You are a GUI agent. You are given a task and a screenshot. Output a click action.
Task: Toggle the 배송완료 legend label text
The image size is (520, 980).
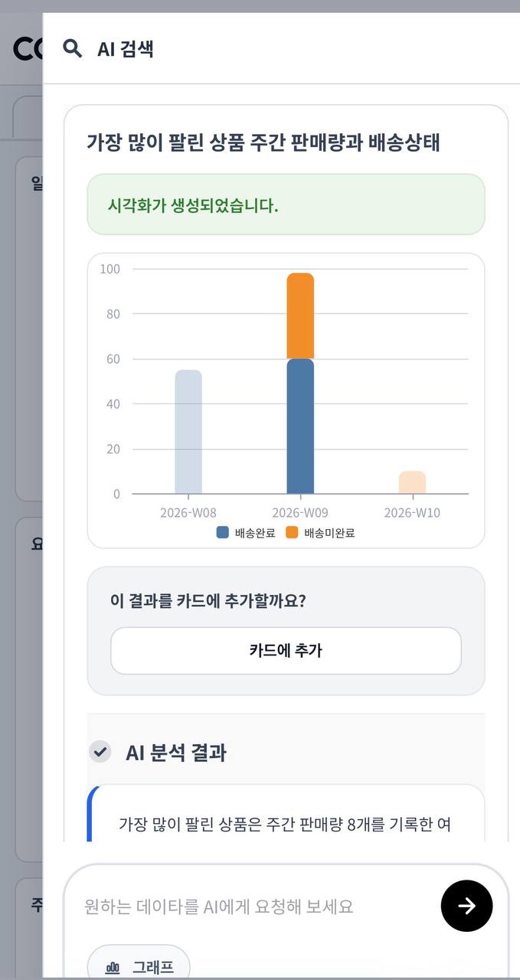coord(255,533)
